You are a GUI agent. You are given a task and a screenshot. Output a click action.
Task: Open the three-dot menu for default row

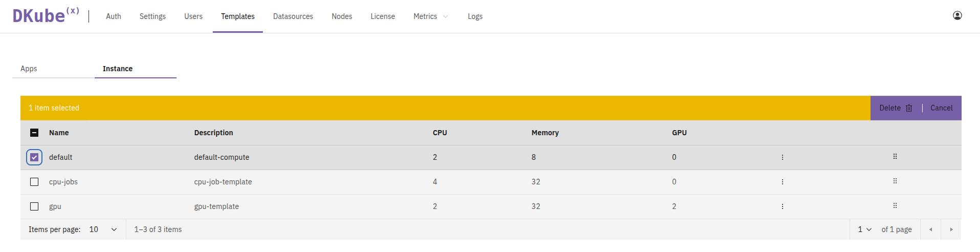pyautogui.click(x=782, y=157)
